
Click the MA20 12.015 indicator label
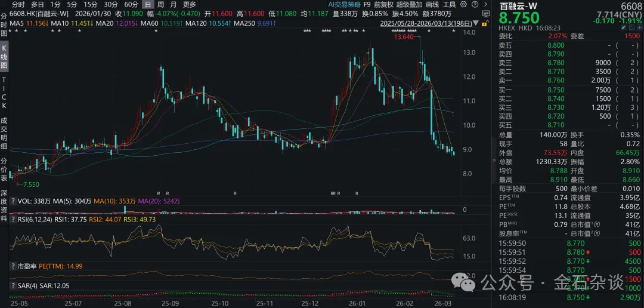coord(117,23)
